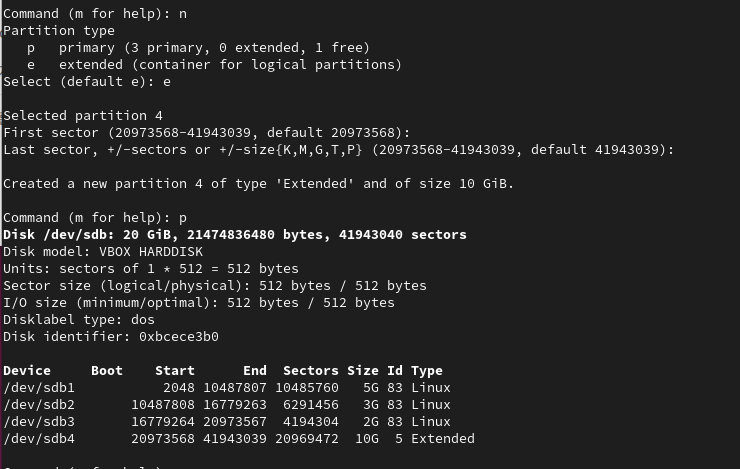Viewport: 740px width, 469px height.
Task: Click the 'Device' column header
Action: (27, 370)
